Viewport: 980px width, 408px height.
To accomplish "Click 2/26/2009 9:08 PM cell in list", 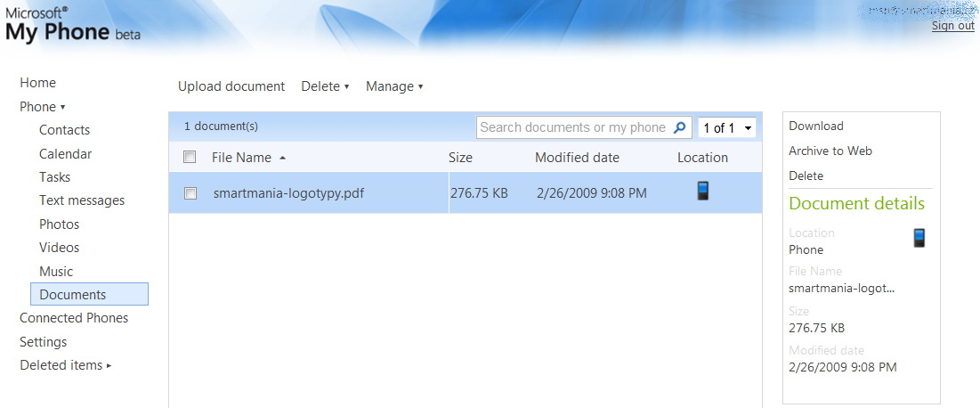I will [x=591, y=193].
